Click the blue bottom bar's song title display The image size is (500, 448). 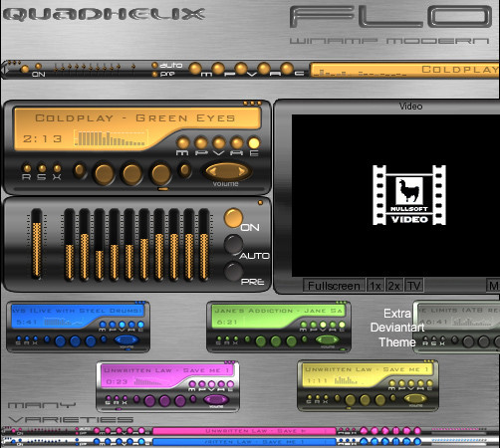pos(244,442)
